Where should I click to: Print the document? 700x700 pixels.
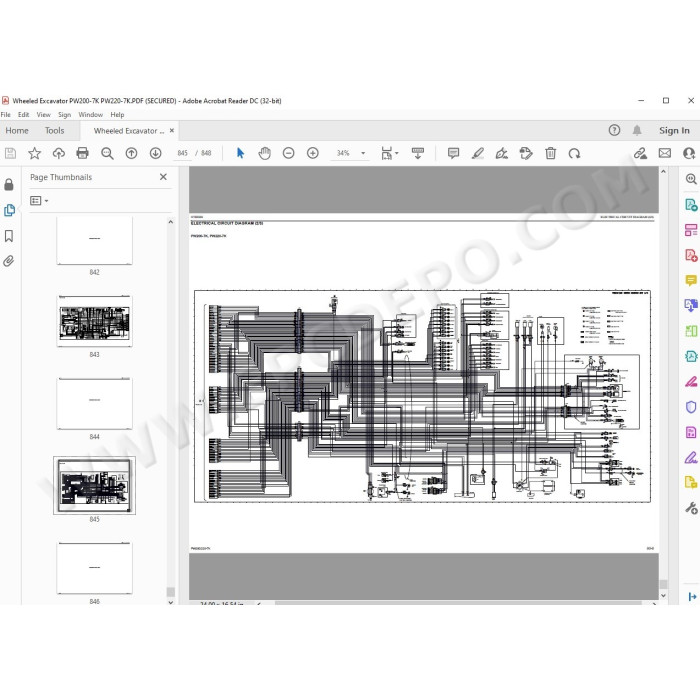tap(83, 154)
